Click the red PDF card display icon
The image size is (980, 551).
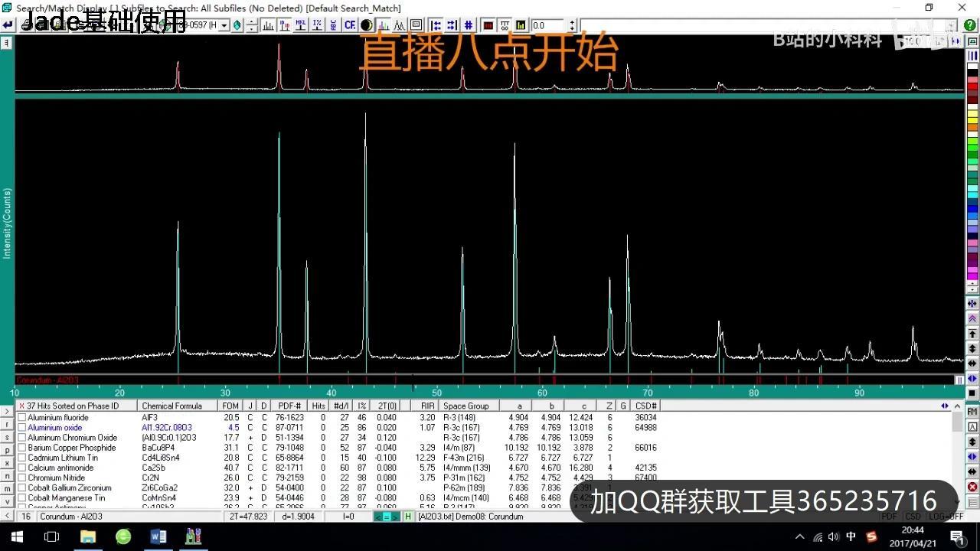[x=488, y=24]
